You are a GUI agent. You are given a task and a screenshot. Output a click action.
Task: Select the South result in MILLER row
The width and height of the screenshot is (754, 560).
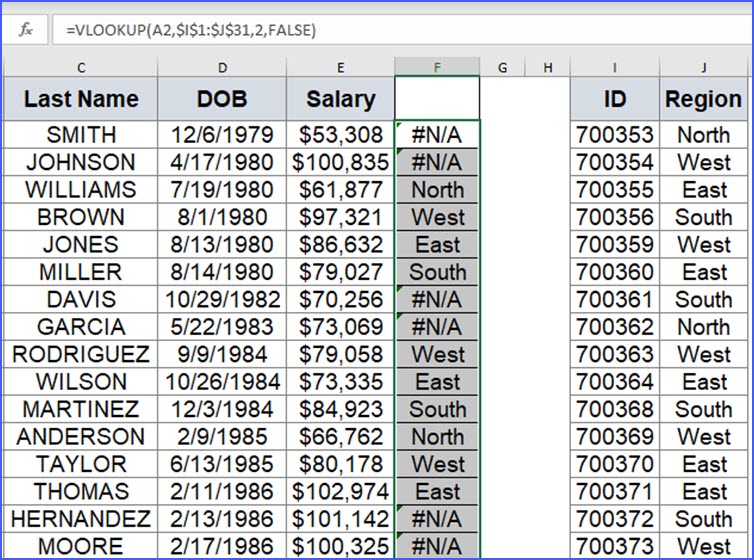(x=437, y=272)
